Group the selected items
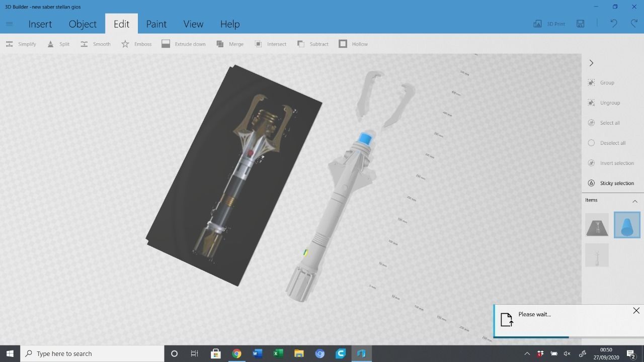This screenshot has width=644, height=362. point(601,82)
